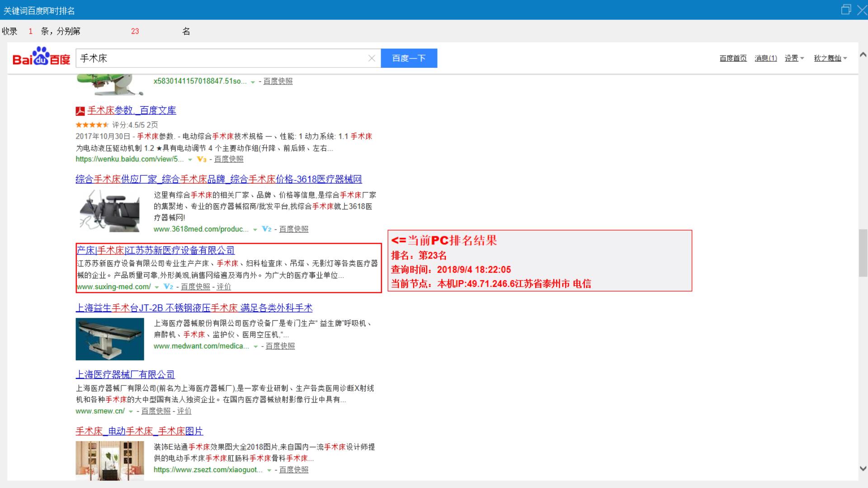Open the 江苏苏新医疗设备有限公司 result title
This screenshot has width=868, height=488.
click(156, 250)
